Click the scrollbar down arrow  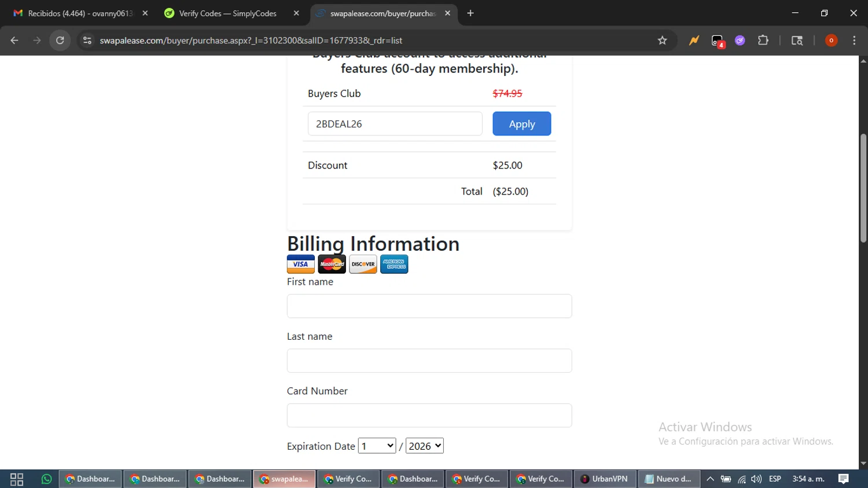[x=863, y=464]
